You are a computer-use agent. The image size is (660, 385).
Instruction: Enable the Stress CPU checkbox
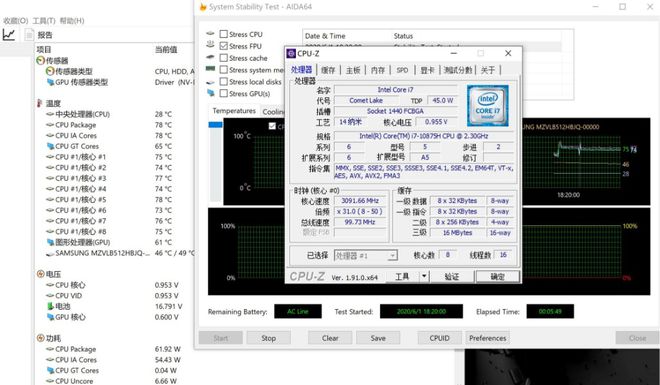point(224,34)
